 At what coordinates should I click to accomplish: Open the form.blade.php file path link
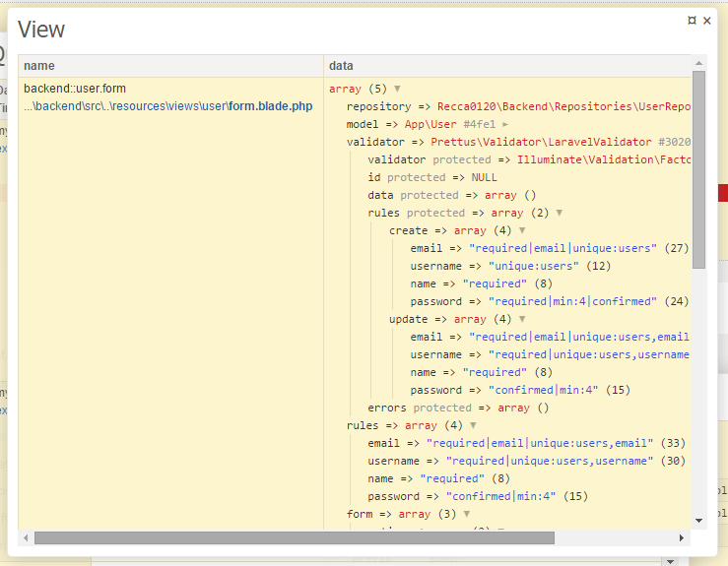(x=168, y=106)
